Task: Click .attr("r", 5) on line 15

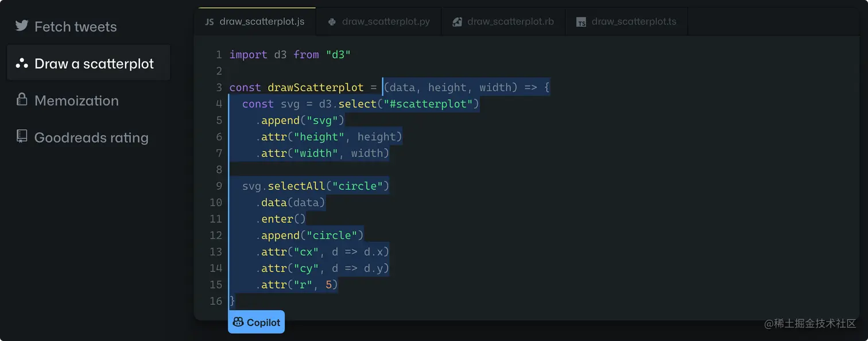Action: 297,285
